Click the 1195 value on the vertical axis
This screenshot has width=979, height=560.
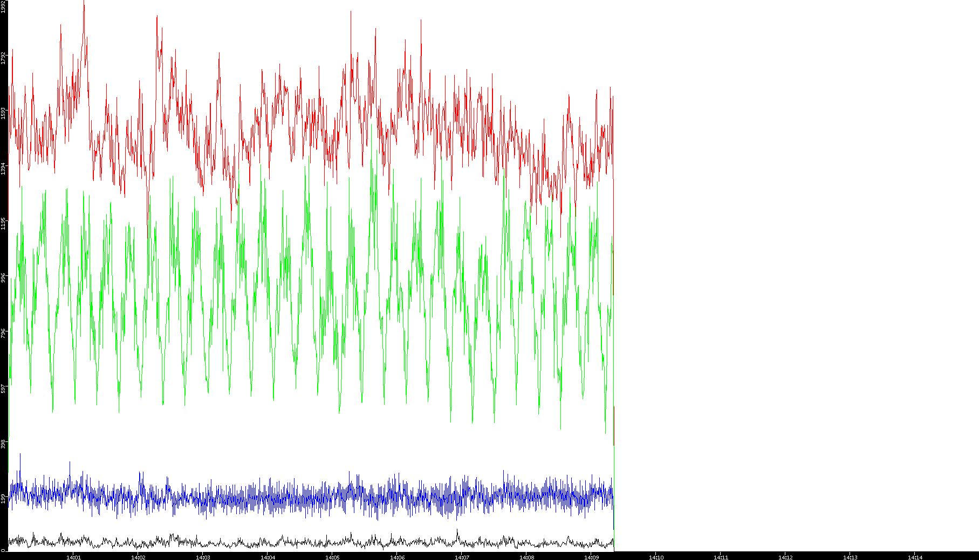point(3,223)
